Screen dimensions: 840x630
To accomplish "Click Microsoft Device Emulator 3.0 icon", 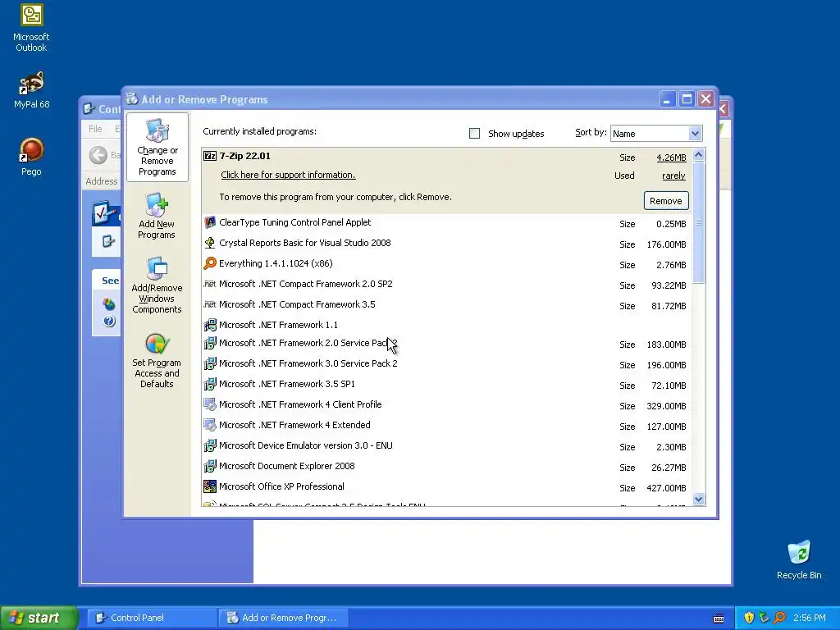I will click(x=210, y=445).
